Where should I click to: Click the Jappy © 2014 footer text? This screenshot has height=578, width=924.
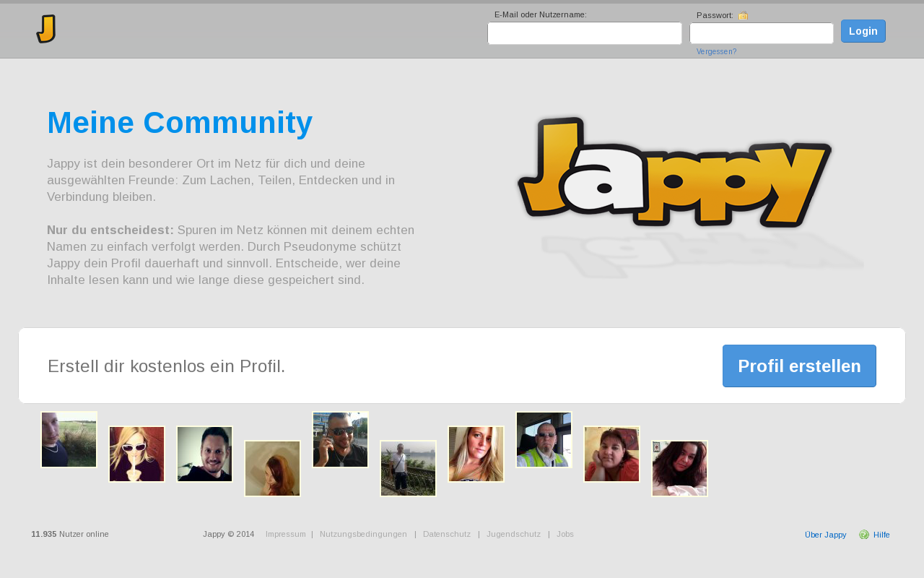coord(229,535)
